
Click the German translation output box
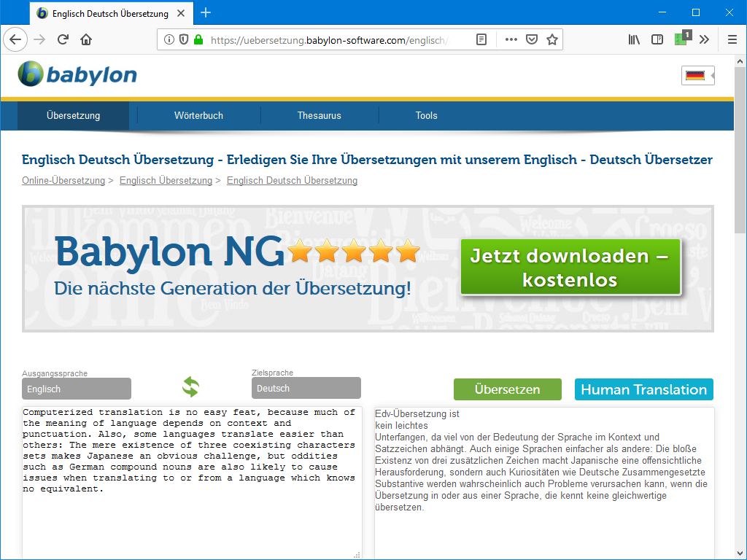click(x=544, y=483)
